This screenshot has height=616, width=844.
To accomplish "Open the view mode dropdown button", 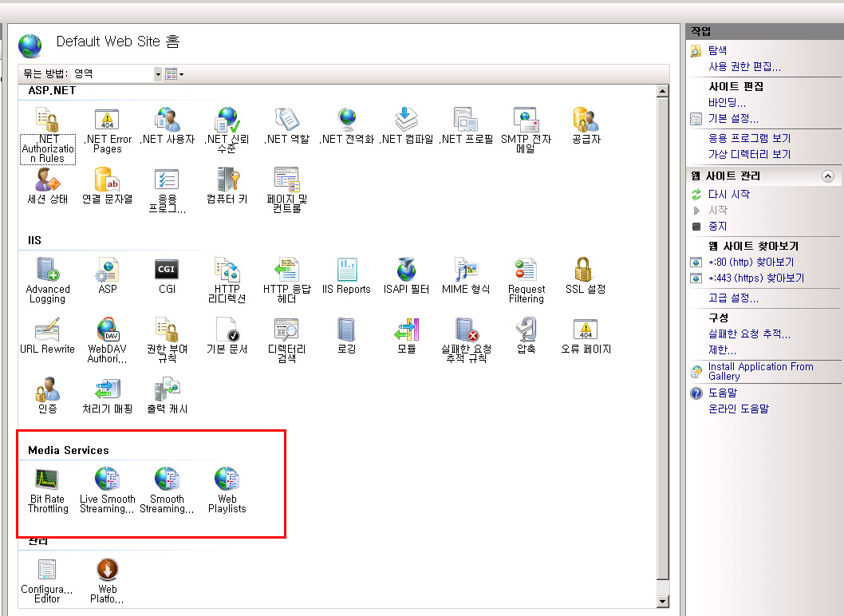I will pyautogui.click(x=175, y=73).
